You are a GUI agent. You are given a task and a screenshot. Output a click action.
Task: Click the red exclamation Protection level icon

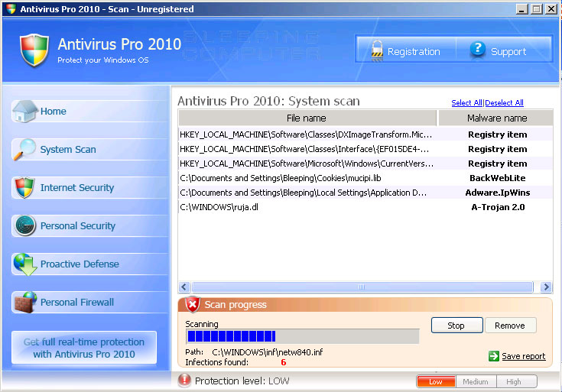click(x=184, y=380)
